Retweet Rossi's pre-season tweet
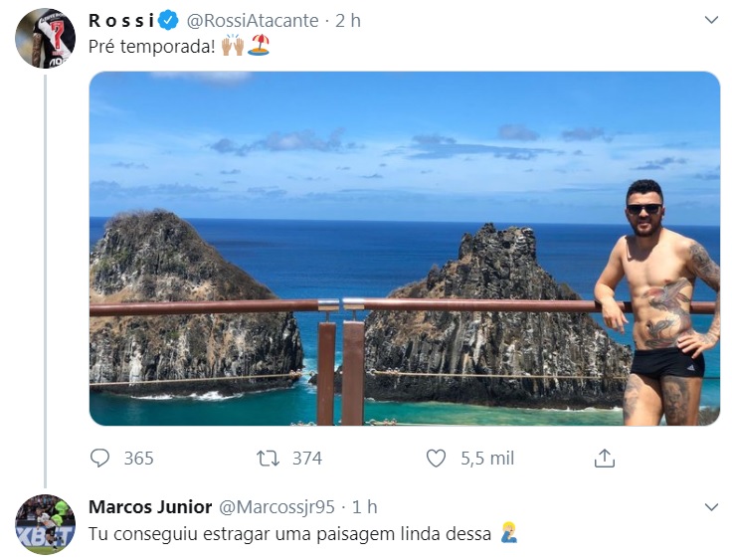The image size is (732, 560). [x=269, y=458]
